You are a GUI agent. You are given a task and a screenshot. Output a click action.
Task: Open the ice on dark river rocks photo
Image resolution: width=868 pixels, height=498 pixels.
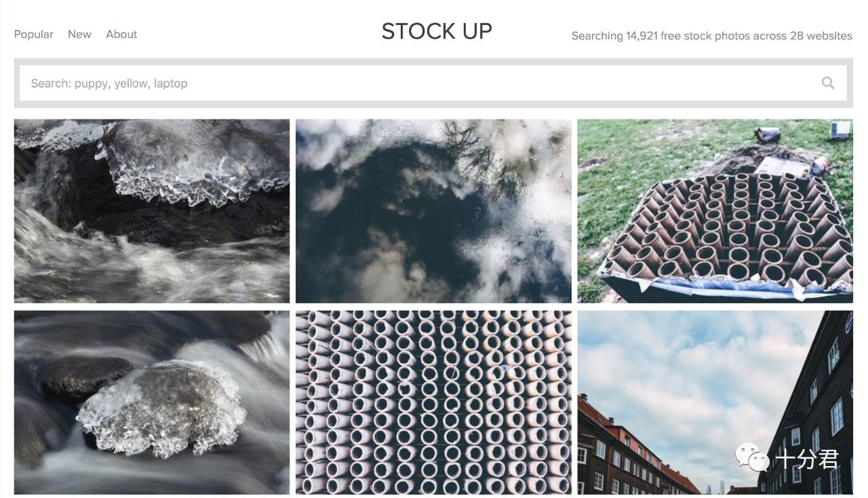click(x=152, y=211)
